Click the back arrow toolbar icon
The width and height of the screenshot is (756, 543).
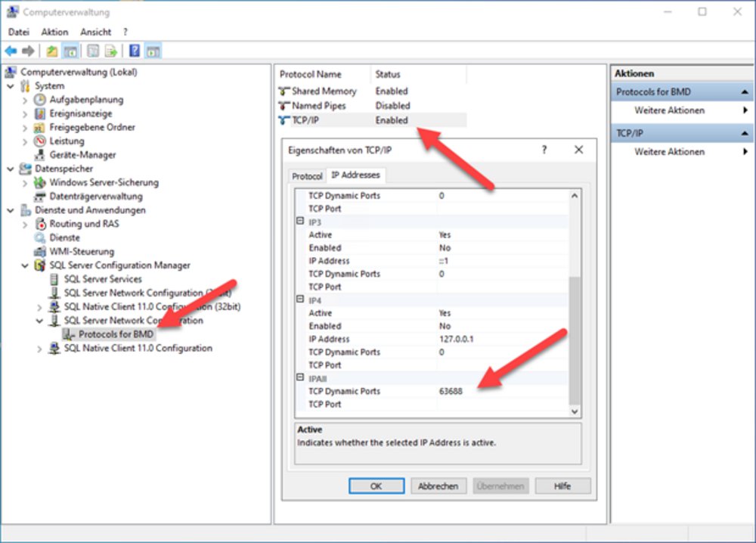(11, 51)
